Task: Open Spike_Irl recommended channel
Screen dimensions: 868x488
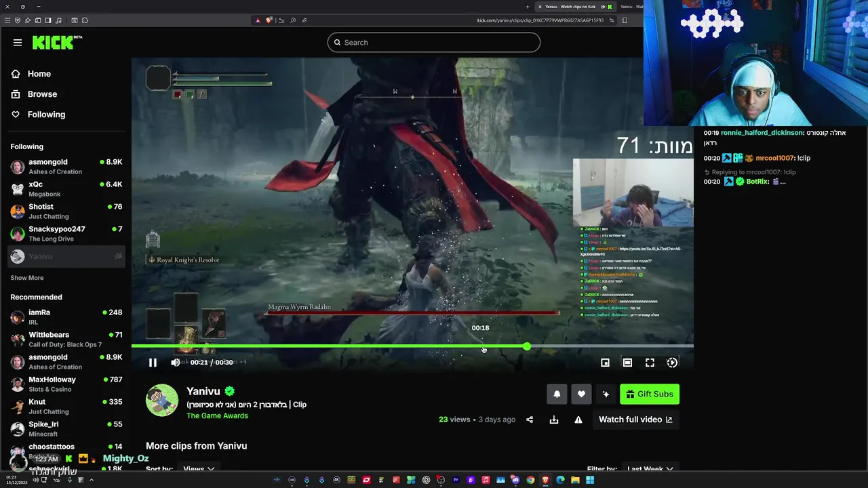Action: (x=66, y=429)
